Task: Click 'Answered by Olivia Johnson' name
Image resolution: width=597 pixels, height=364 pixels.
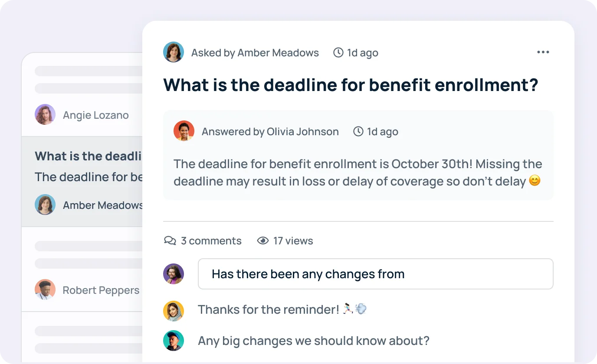Action: pyautogui.click(x=269, y=131)
